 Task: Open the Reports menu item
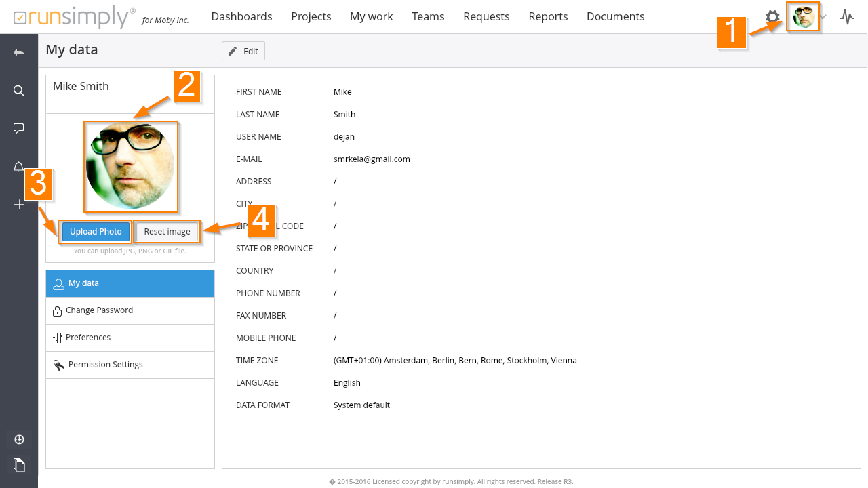pyautogui.click(x=548, y=16)
